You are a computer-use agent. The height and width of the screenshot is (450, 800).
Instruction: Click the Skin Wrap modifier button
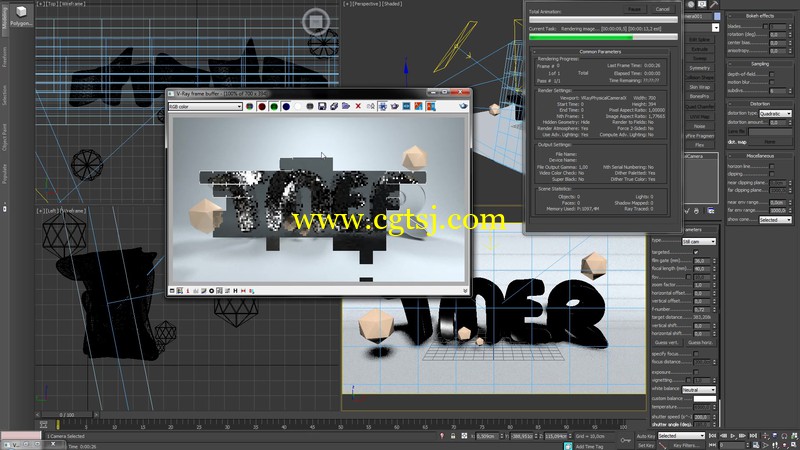699,87
